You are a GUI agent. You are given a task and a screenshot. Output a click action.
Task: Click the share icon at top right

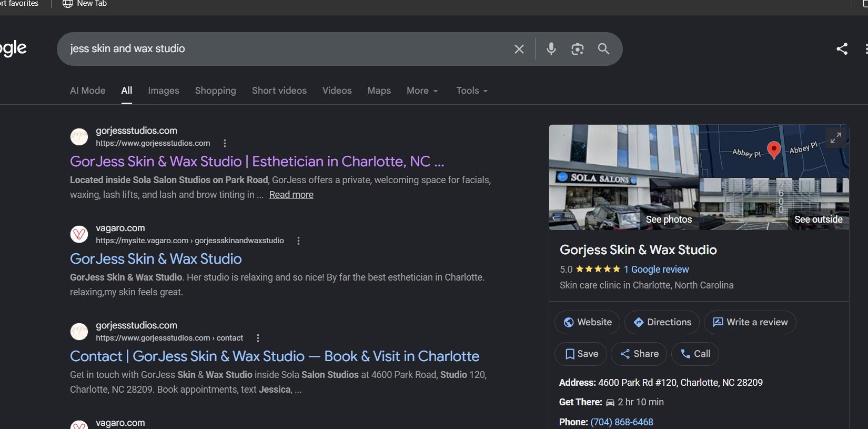point(842,49)
